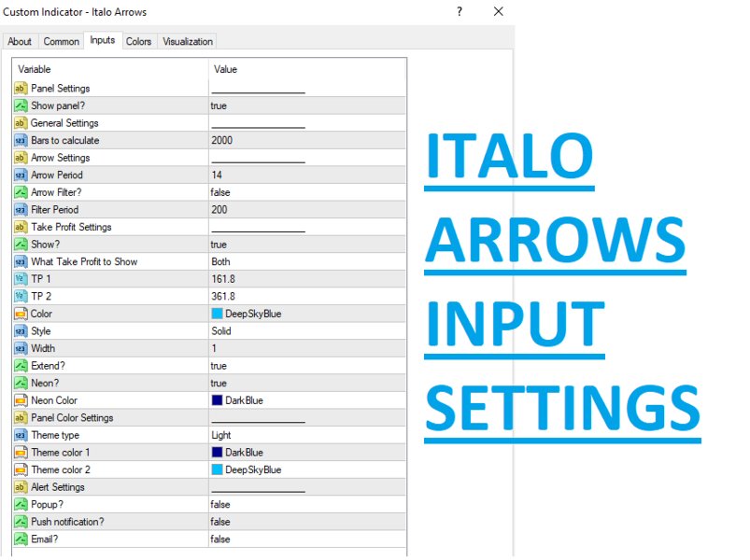
Task: Click the color icon beside Theme color 1
Action: click(21, 453)
